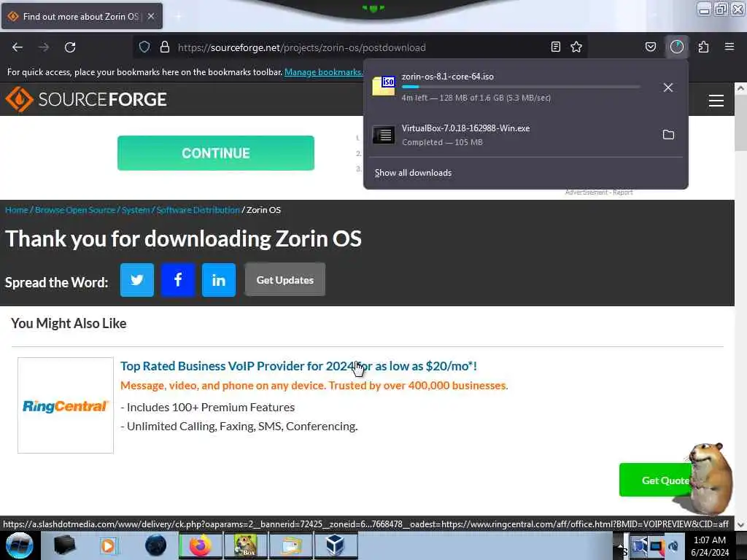
Task: Click the Advertisement Report link
Action: point(599,192)
